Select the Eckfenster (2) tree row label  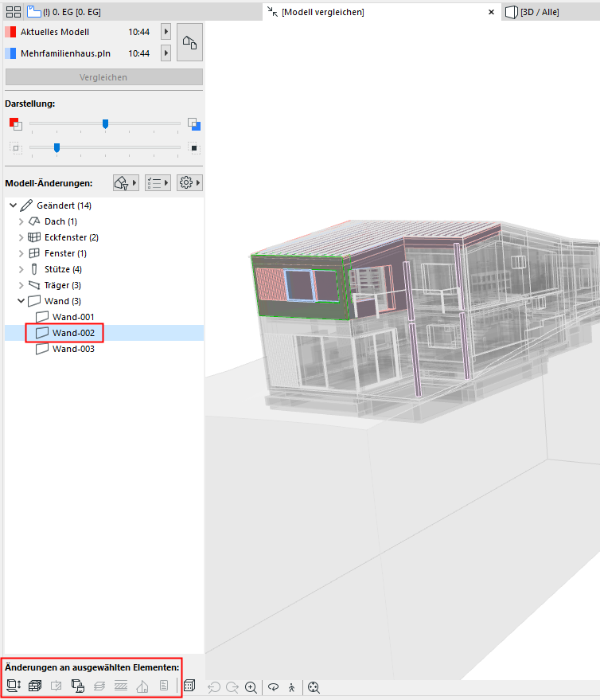(x=72, y=237)
